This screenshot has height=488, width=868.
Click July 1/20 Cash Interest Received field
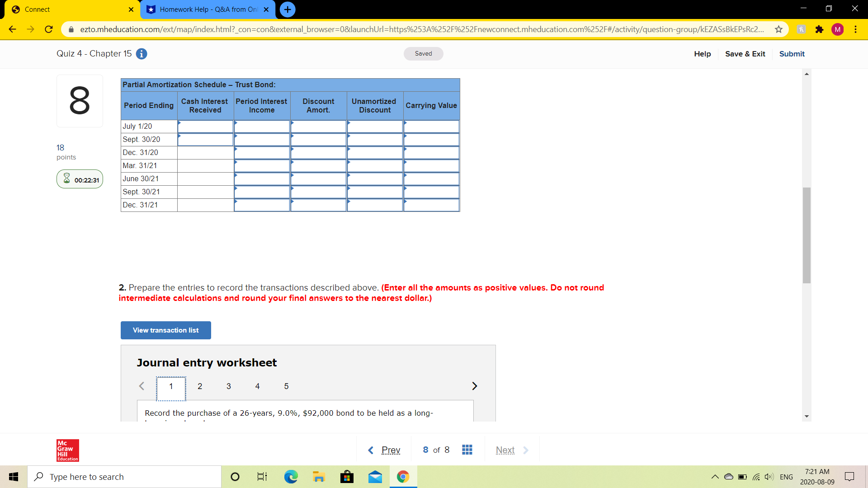(x=206, y=127)
